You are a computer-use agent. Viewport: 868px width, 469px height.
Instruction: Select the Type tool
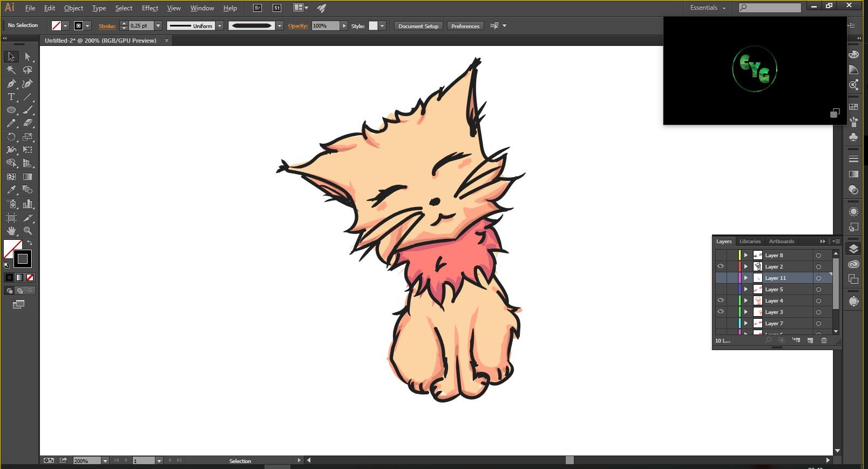coord(11,97)
